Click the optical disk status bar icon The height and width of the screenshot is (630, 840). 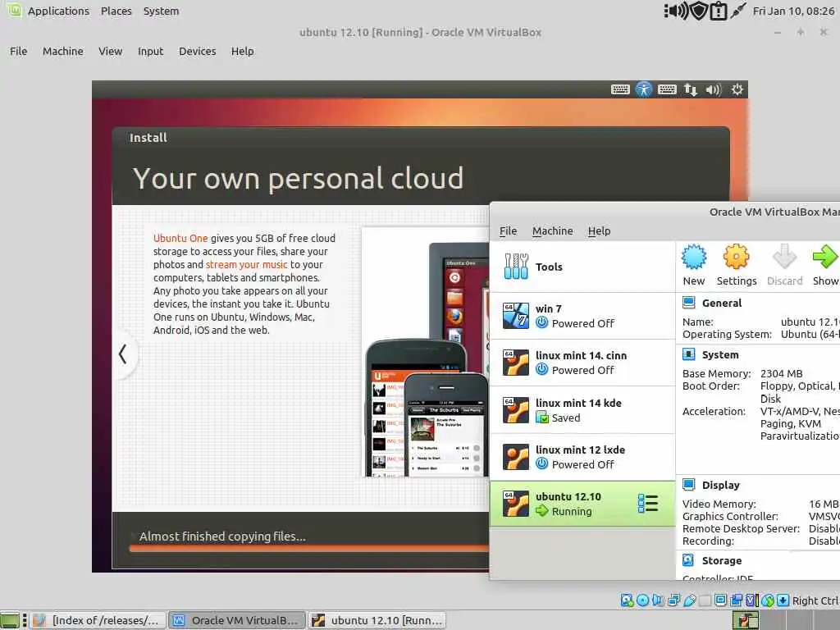pyautogui.click(x=643, y=600)
